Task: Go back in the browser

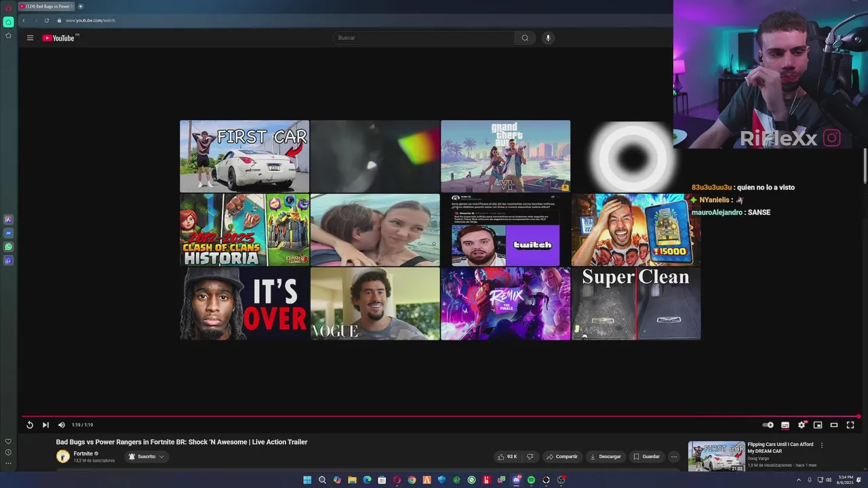Action: pyautogui.click(x=24, y=20)
